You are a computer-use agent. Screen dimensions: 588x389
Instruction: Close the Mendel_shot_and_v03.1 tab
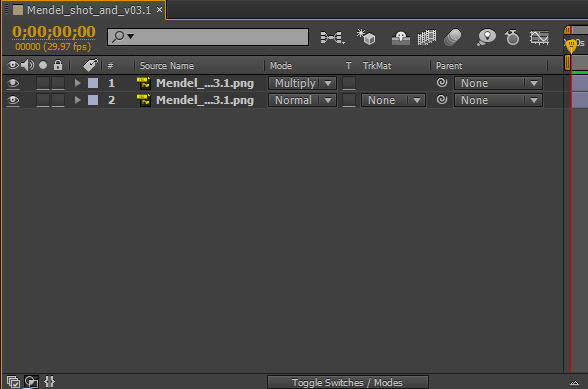pos(159,9)
